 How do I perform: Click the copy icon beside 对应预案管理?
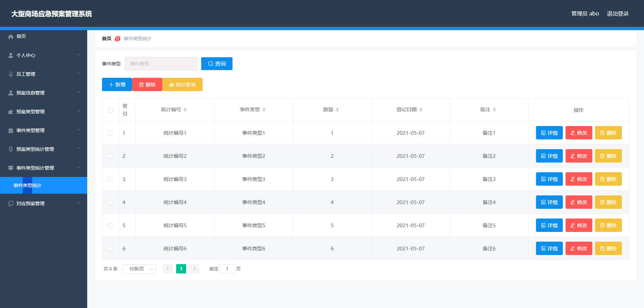point(11,203)
